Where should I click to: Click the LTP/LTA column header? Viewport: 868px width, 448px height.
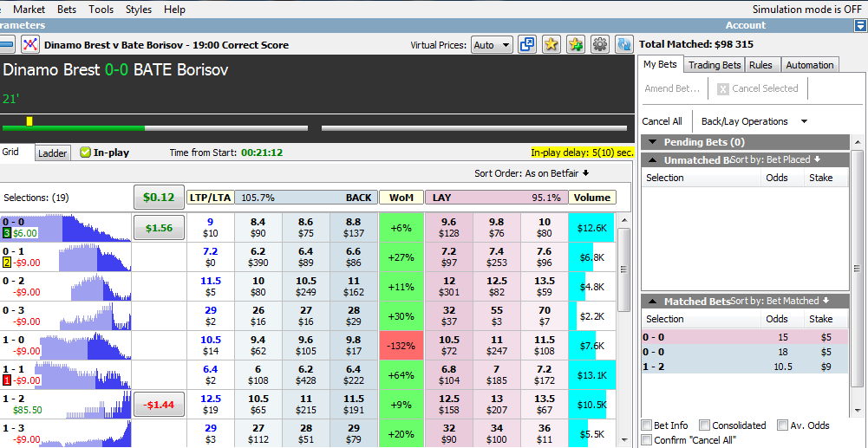click(211, 198)
